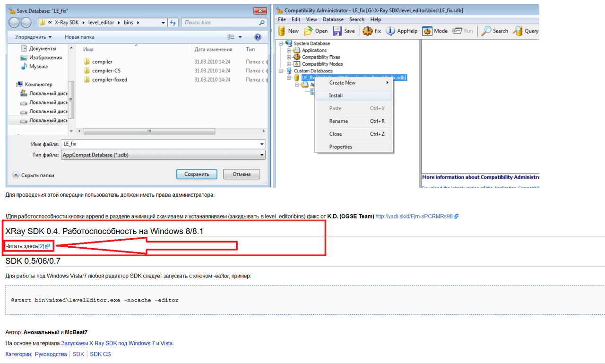Click the Категории link at page bottom
The image size is (605, 364).
(x=18, y=354)
